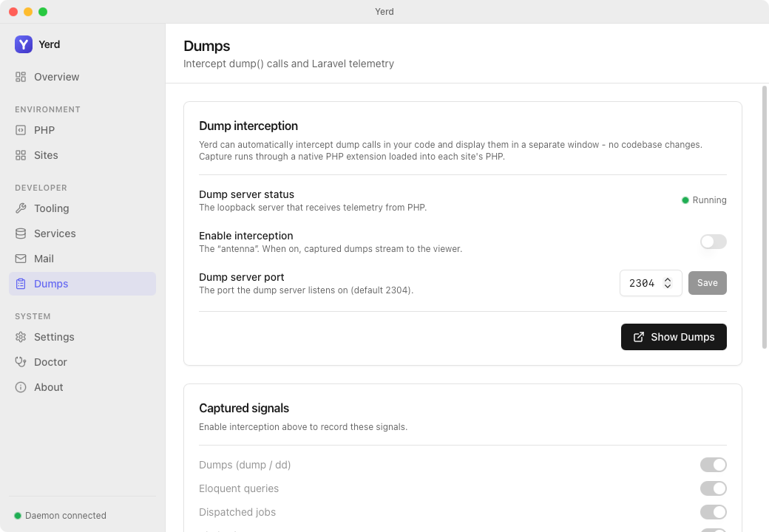Screen dimensions: 769x532
Task: Click the About info icon
Action: (x=21, y=387)
